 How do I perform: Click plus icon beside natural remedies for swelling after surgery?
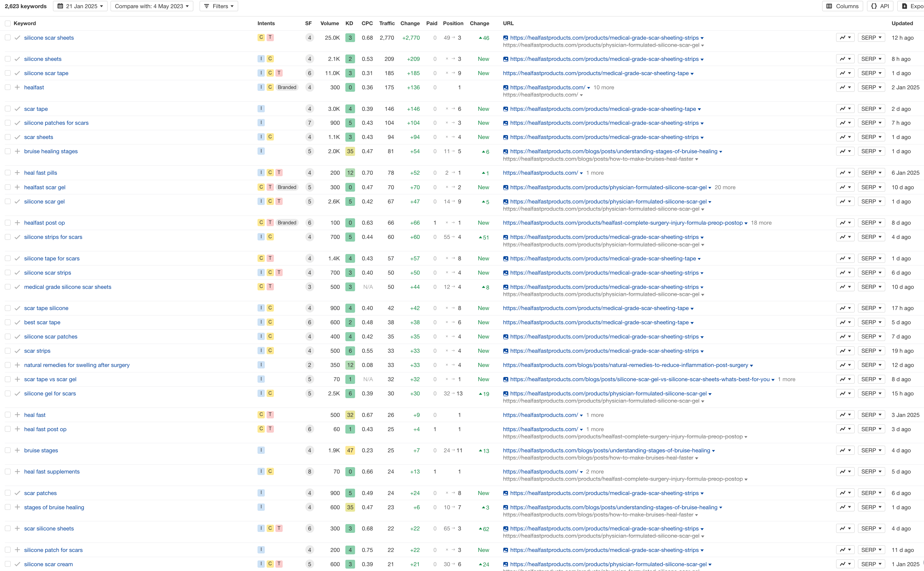coord(17,365)
